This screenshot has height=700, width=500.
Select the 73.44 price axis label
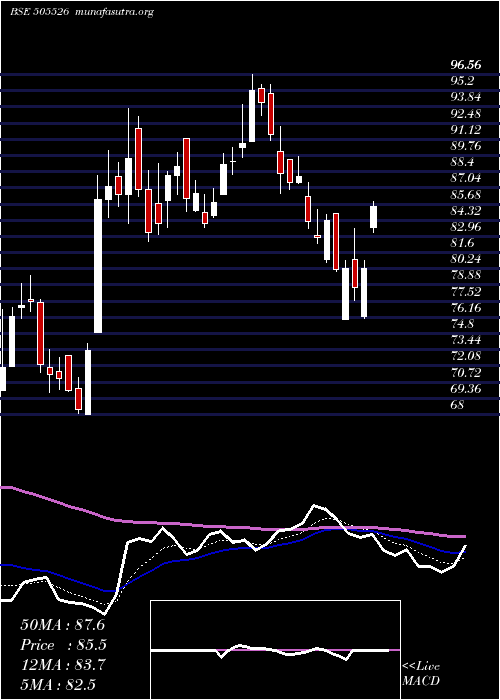[x=466, y=340]
